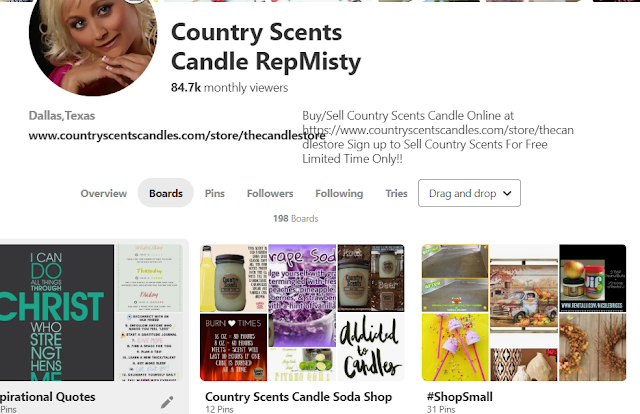Switch to the Overview tab
Screen dimensions: 640x414
click(104, 193)
